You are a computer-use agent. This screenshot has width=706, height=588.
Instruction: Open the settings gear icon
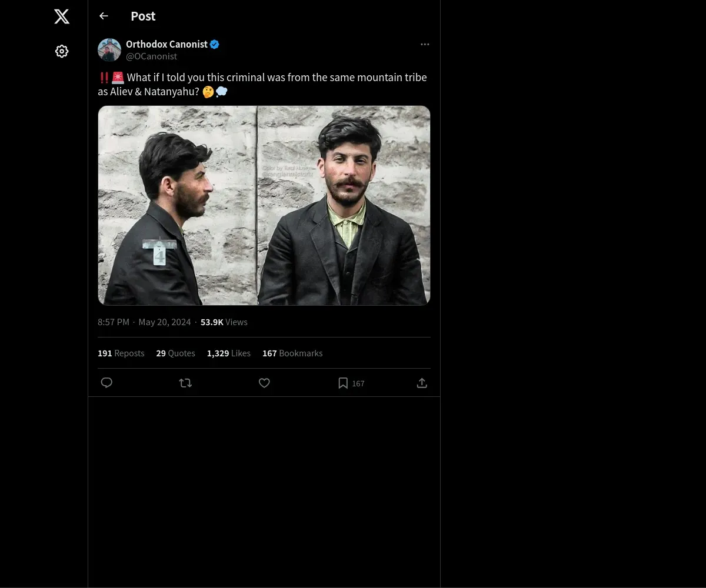tap(62, 51)
